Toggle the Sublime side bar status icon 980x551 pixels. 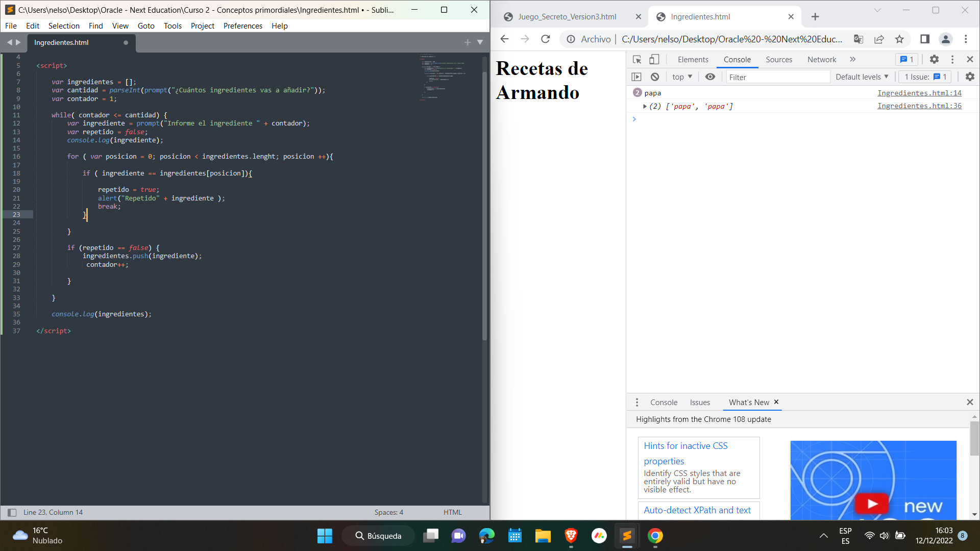(12, 513)
